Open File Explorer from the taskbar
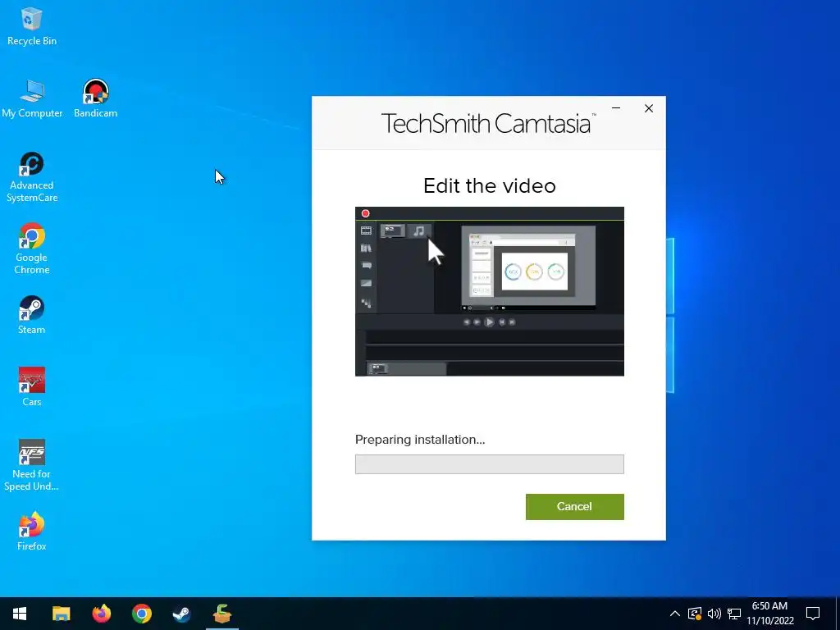The image size is (840, 630). 61,614
